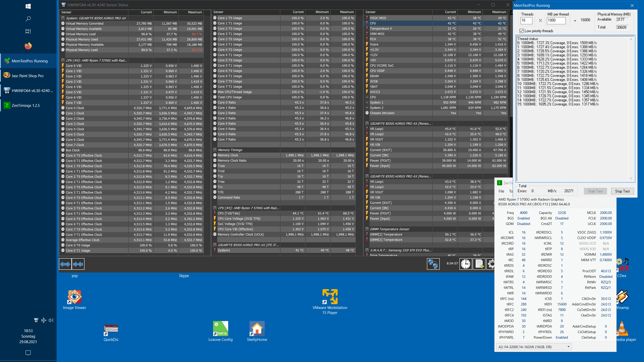
Task: Click the Thread status list scrollbar down arrow
Action: [x=631, y=178]
